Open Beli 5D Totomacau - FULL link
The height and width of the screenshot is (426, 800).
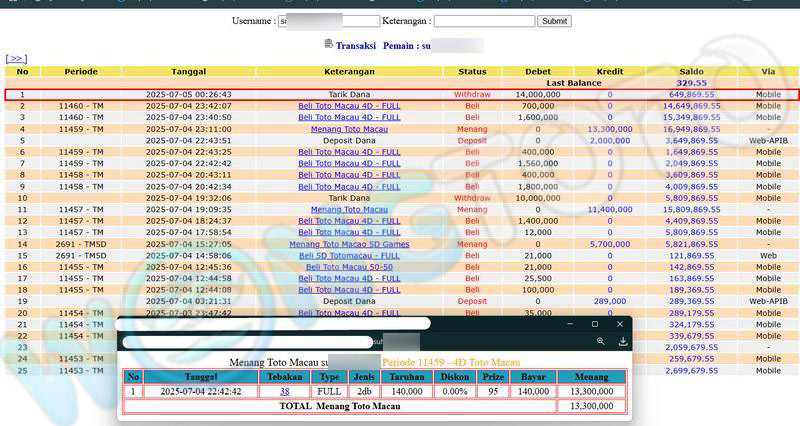click(349, 256)
